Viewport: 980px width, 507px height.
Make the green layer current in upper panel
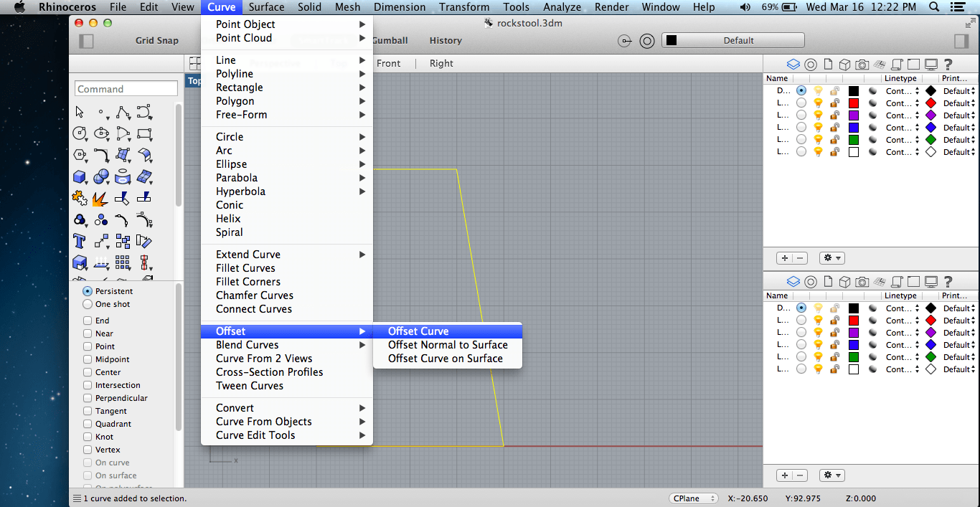tap(801, 140)
